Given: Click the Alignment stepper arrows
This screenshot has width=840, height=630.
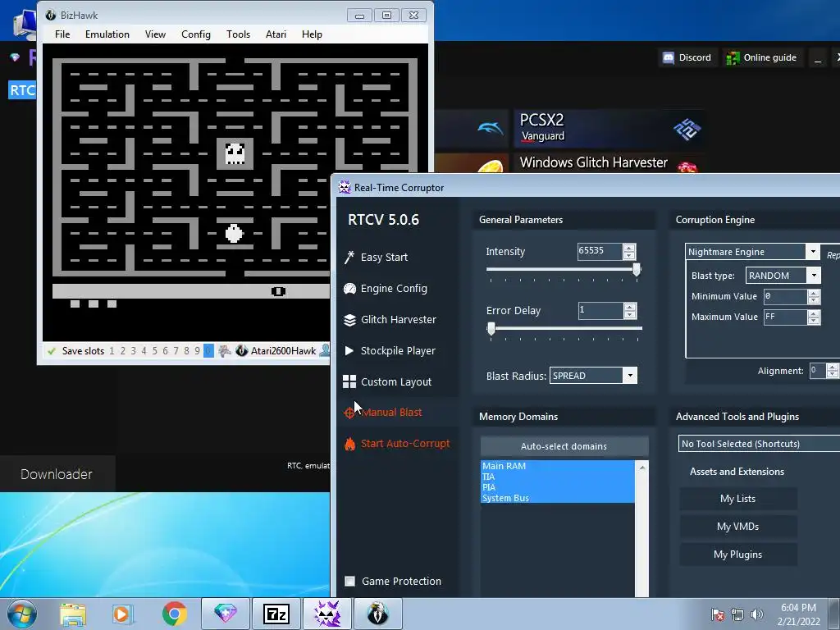Looking at the screenshot, I should tap(833, 370).
